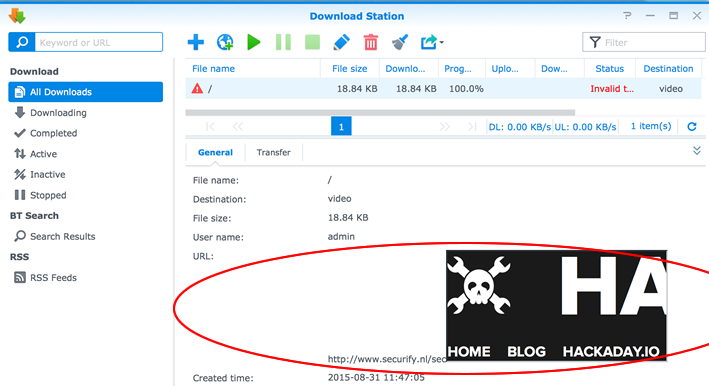The height and width of the screenshot is (386, 709).
Task: Select the General tab
Action: click(215, 152)
